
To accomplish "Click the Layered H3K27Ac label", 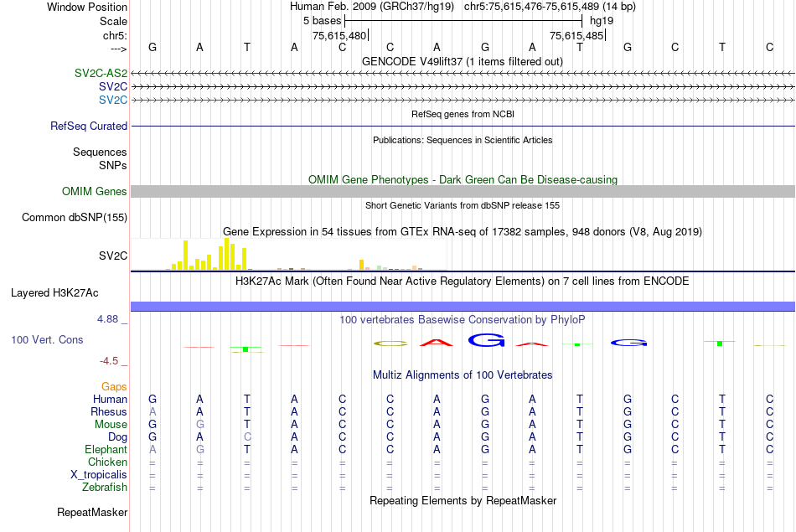I will pos(54,293).
